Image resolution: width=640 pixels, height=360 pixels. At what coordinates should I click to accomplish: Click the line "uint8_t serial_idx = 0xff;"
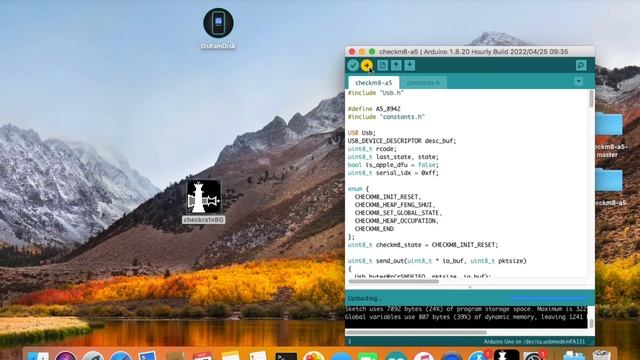click(x=393, y=173)
